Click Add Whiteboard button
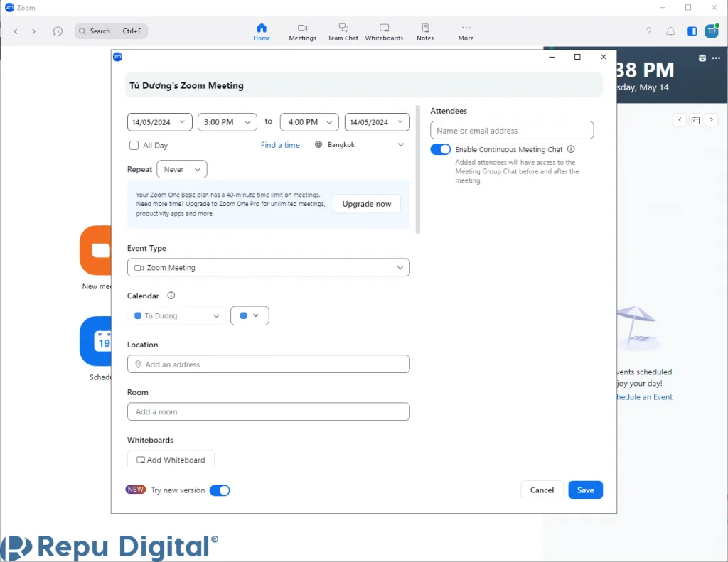 pos(171,459)
